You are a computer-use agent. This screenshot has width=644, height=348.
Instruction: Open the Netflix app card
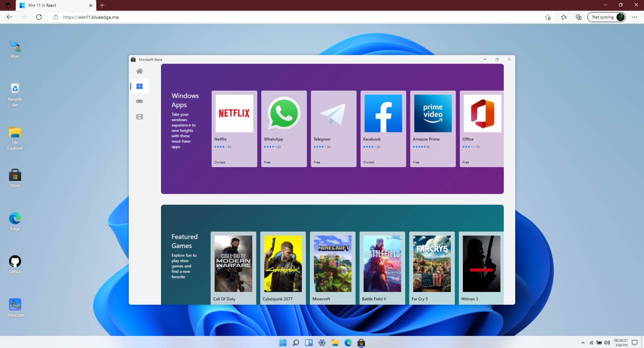click(234, 129)
